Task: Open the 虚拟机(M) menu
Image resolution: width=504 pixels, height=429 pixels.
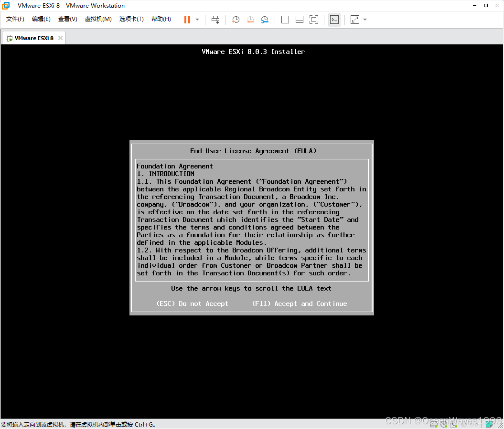Action: [x=98, y=19]
